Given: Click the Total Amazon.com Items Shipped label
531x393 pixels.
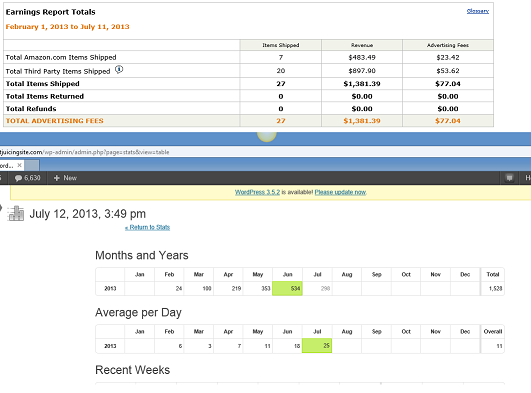Looking at the screenshot, I should (61, 57).
